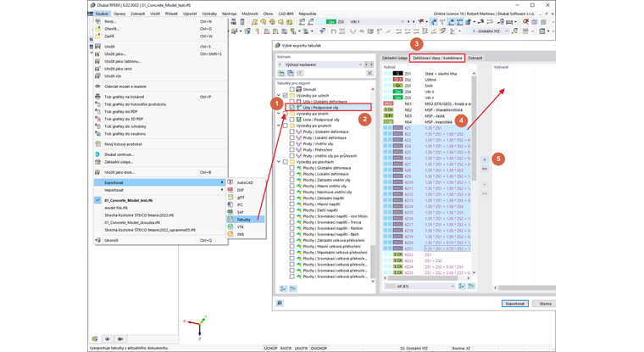Toggle Výsledky po uzlech folder checkbox
Image resolution: width=644 pixels, height=352 pixels.
[286, 95]
